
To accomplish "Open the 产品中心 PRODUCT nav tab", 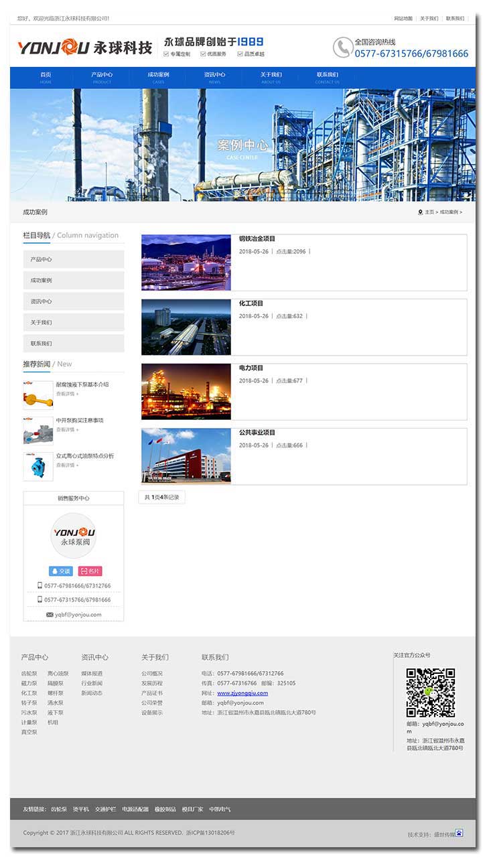I will (x=102, y=78).
